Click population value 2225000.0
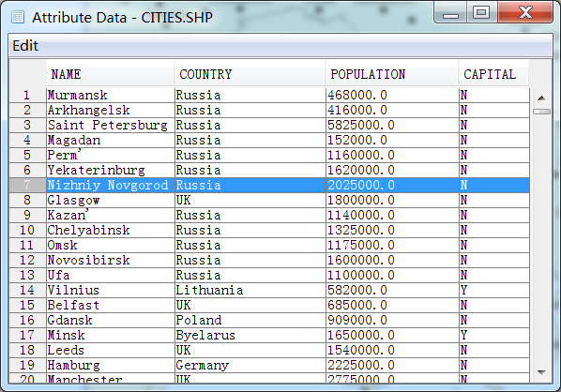 (392, 366)
